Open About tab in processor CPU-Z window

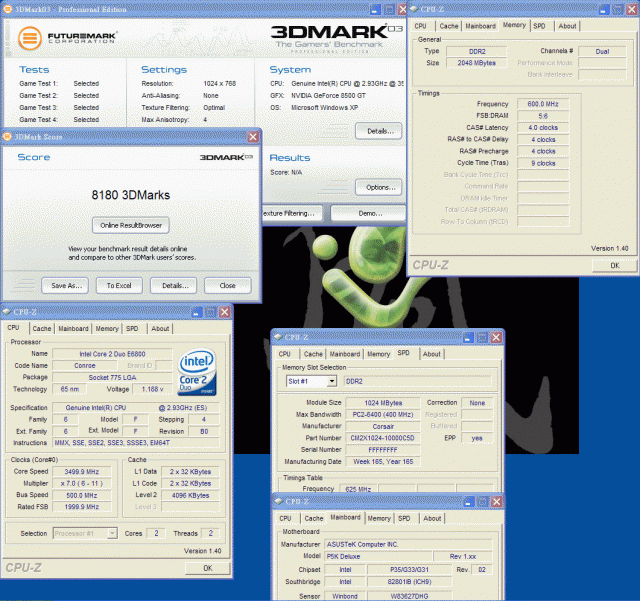(160, 329)
